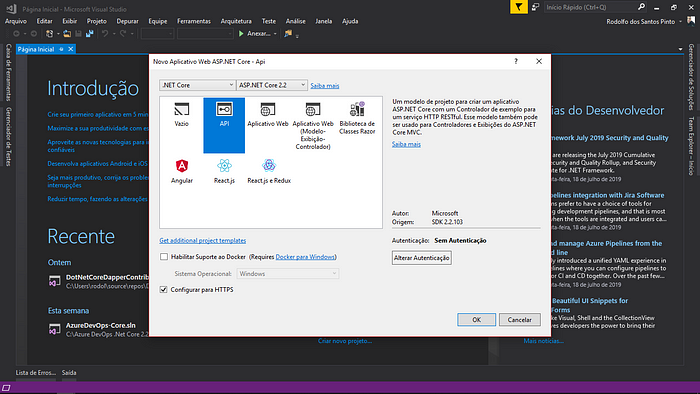Open the ASP.NET Core 2.2 version dropdown
Screen dimensions: 700x394
click(272, 85)
